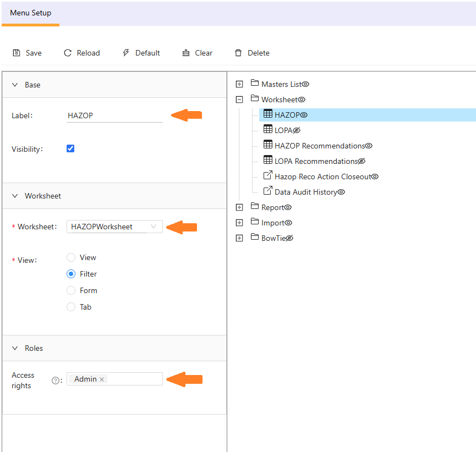Remove the Admin tag from access rights
The height and width of the screenshot is (452, 476).
pos(102,379)
